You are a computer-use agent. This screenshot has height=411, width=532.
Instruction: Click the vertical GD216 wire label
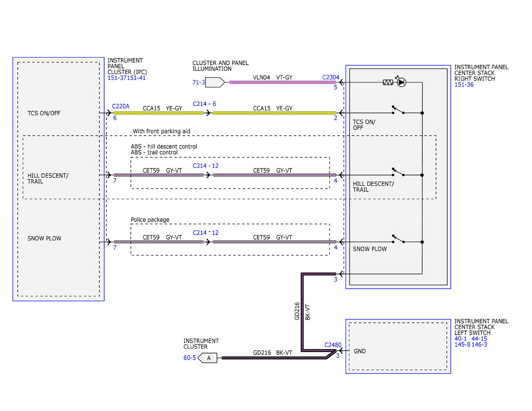[x=297, y=311]
